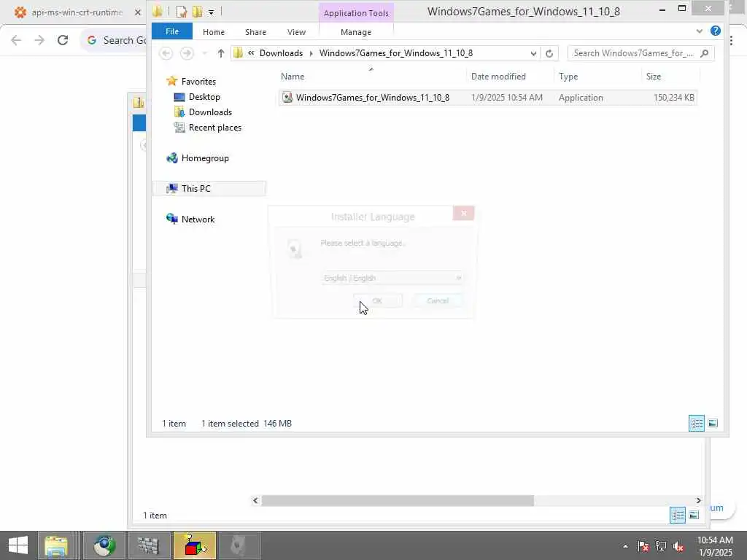
Task: Click the 150,234 KB size cell
Action: [x=673, y=97]
